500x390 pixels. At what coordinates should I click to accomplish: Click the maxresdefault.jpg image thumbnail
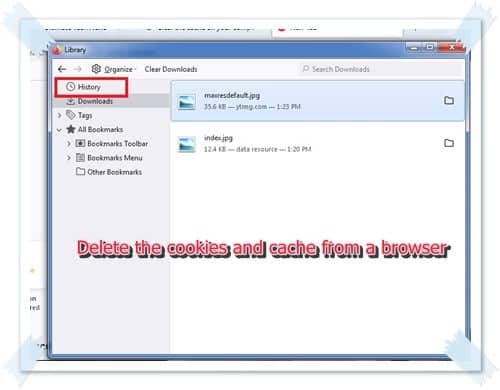tap(186, 102)
